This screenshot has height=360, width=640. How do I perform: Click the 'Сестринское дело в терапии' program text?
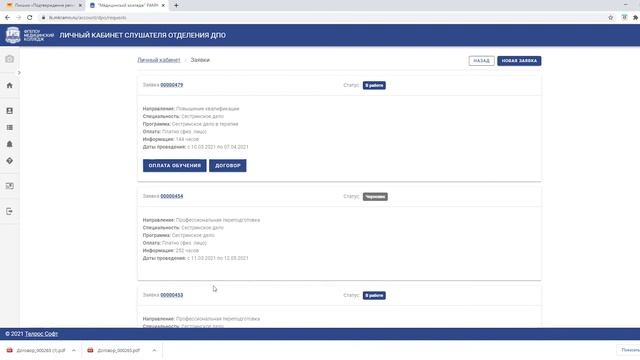click(x=205, y=124)
